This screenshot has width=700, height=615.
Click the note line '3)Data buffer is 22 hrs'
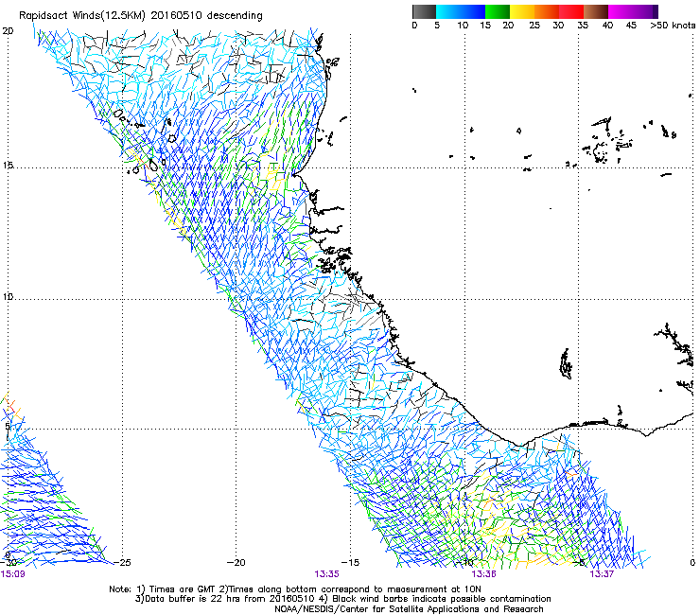(x=342, y=599)
